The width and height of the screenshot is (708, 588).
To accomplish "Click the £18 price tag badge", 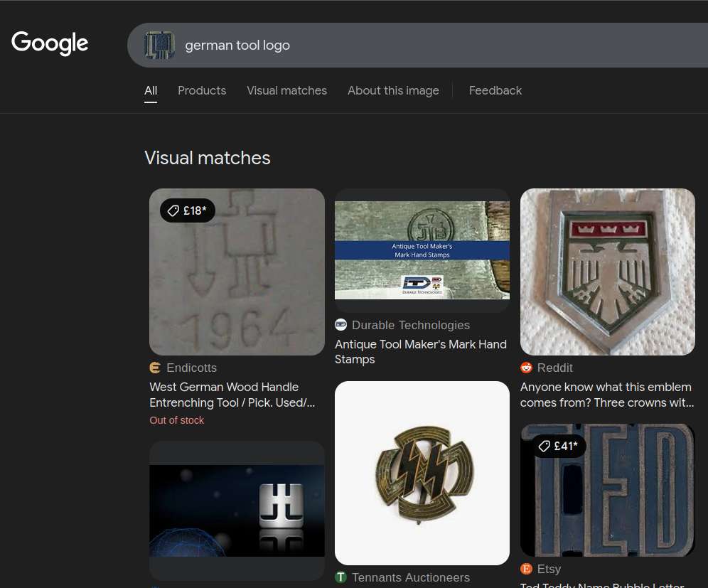I will click(188, 210).
